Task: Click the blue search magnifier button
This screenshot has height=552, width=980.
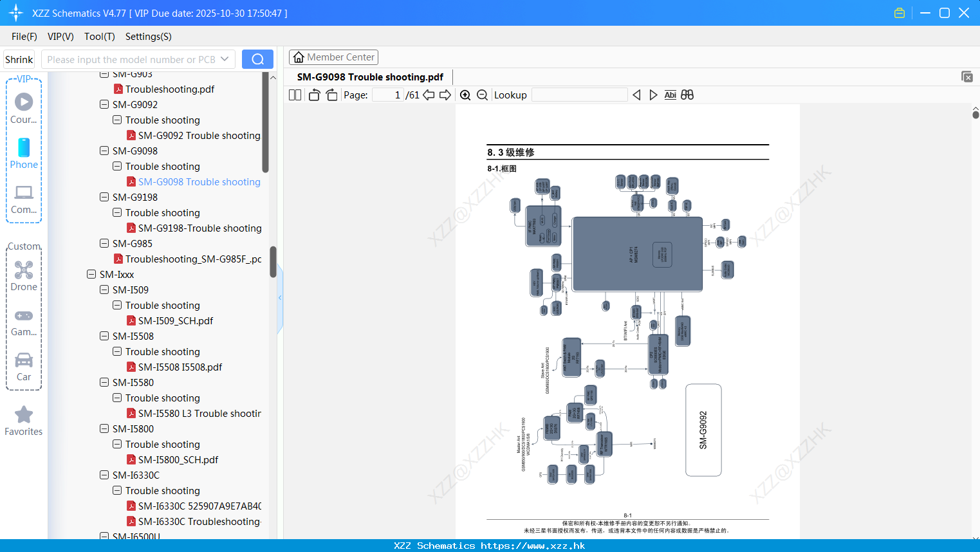Action: click(257, 59)
